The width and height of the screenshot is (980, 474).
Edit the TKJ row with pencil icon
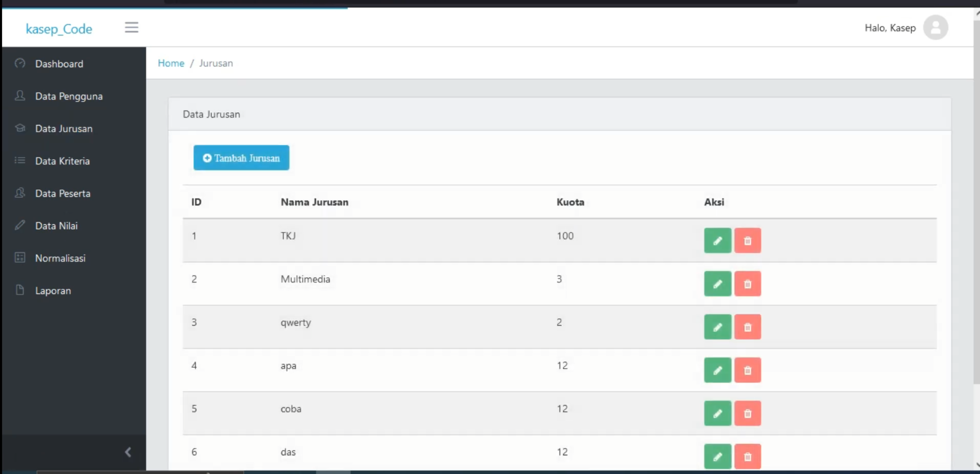pos(718,240)
